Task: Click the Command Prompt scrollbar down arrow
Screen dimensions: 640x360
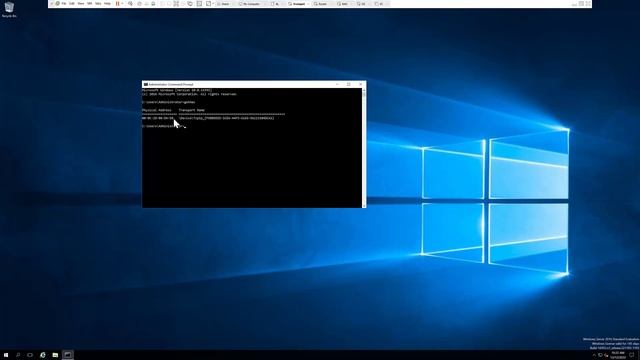Action: (x=364, y=206)
